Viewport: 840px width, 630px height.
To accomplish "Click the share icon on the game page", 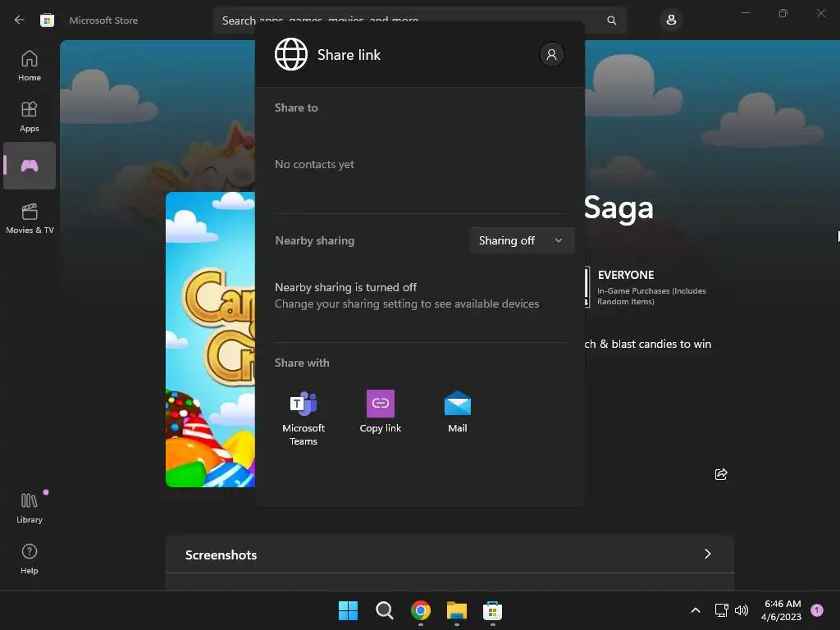I will (721, 474).
